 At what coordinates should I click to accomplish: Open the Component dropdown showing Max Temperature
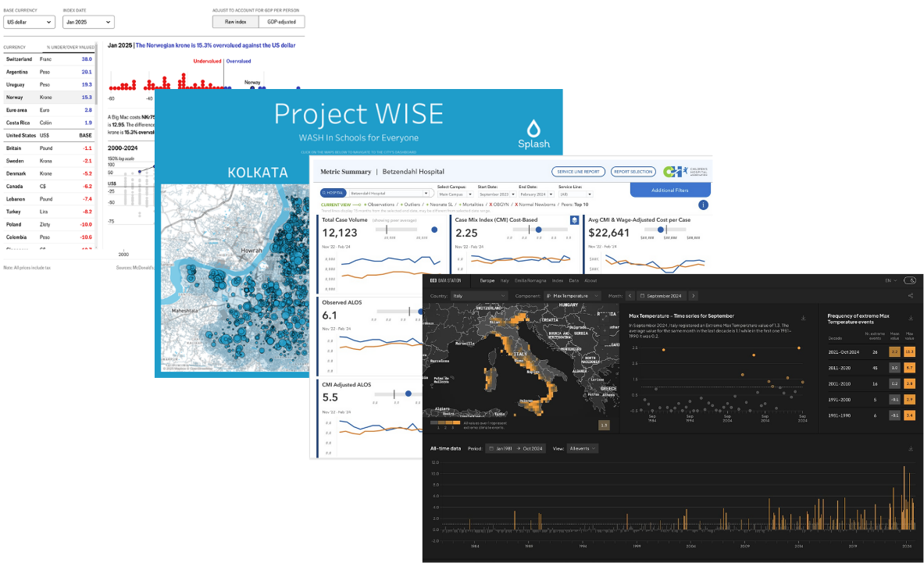pyautogui.click(x=572, y=296)
